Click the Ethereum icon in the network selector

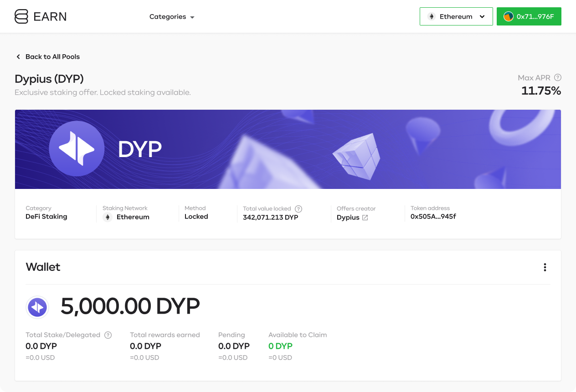point(432,17)
